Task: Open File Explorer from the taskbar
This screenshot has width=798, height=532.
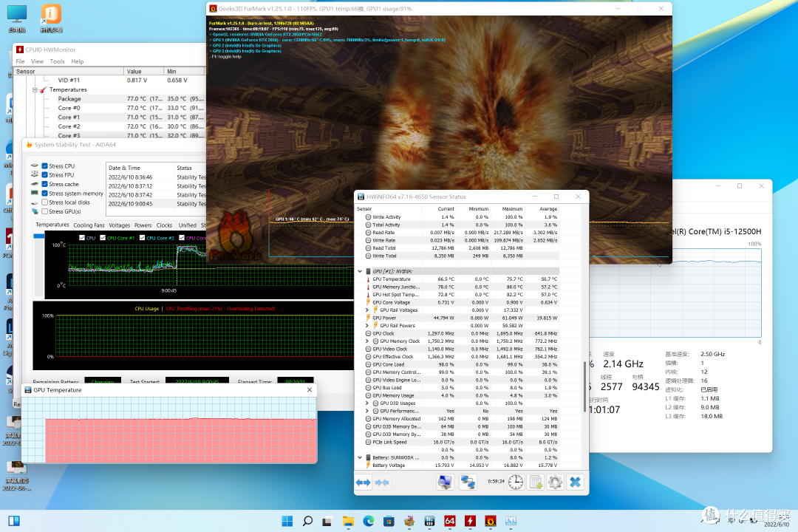Action: point(348,521)
